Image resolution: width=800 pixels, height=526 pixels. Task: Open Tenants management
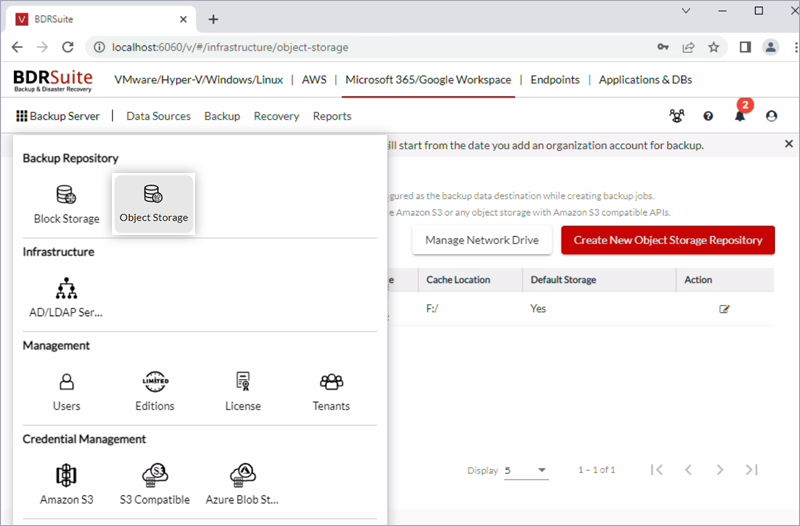click(331, 392)
